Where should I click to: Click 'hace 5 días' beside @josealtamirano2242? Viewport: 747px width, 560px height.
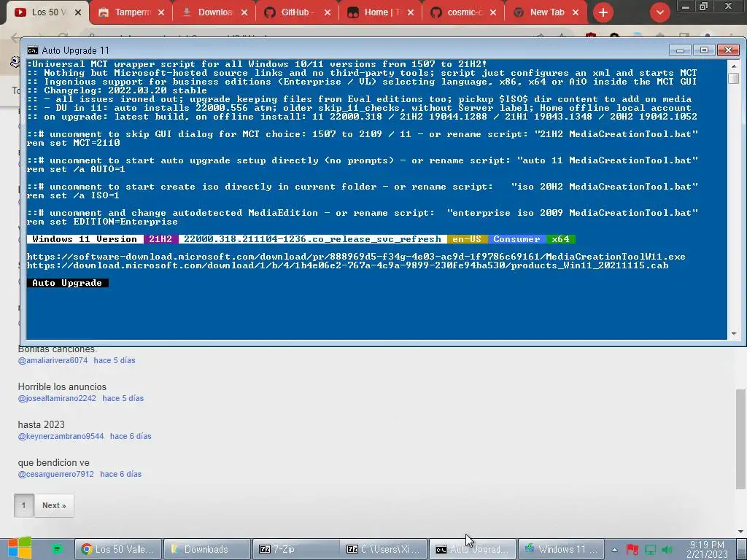coord(123,398)
